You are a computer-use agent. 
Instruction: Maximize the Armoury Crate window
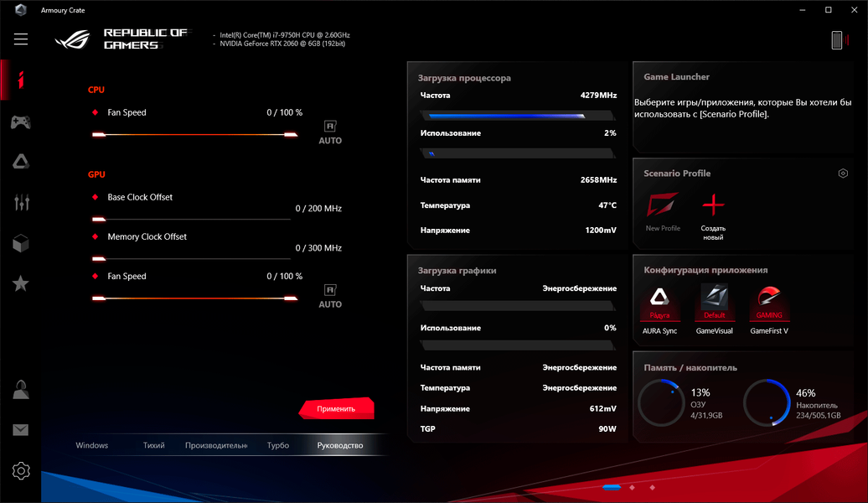(828, 10)
